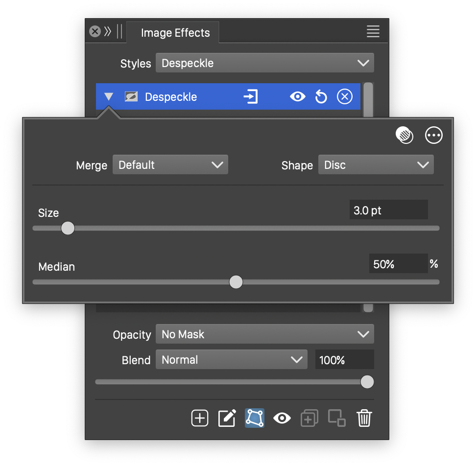The image size is (476, 466).
Task: Delete effect using the trash icon
Action: (x=364, y=418)
